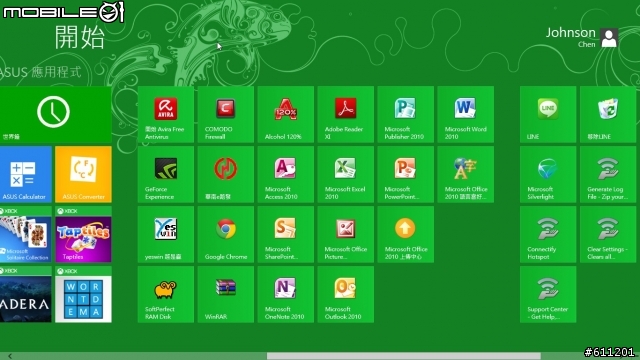
Task: Launch ASUS Calculator tile
Action: (26, 174)
